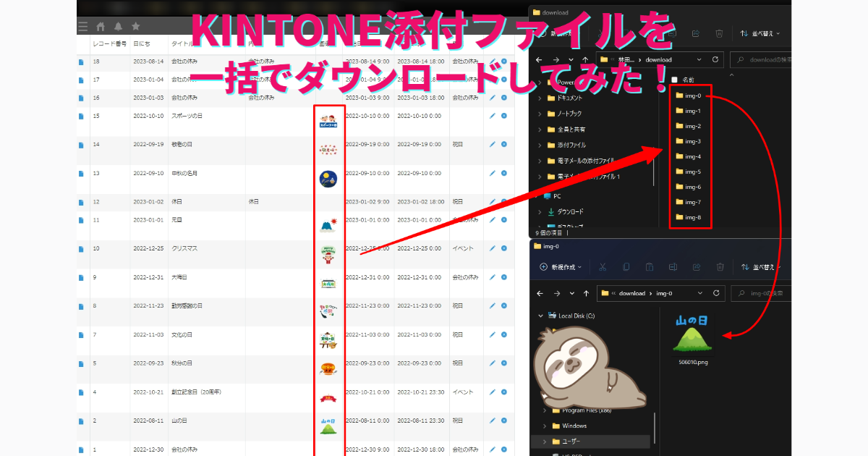This screenshot has height=456, width=868.
Task: Delete record 14 using its delete icon
Action: click(x=504, y=145)
